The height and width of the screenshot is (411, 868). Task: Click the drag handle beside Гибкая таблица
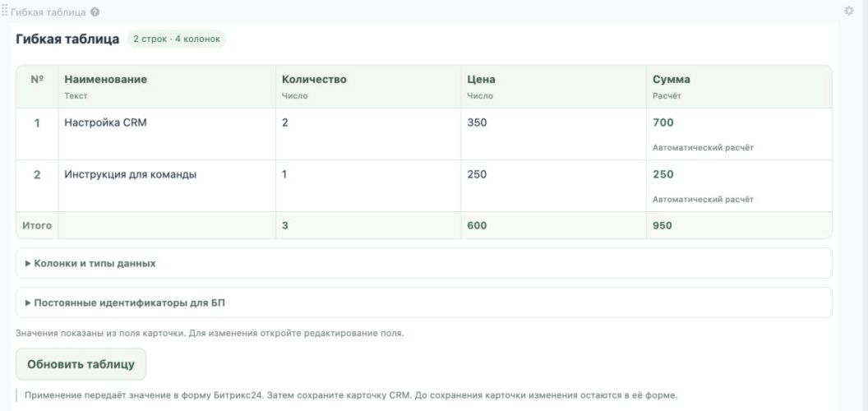(4, 12)
